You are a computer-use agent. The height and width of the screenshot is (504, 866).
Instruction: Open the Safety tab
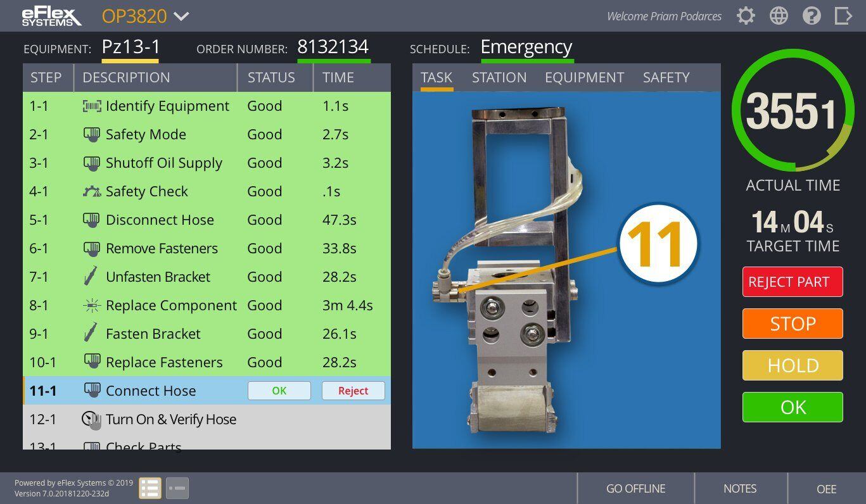[x=666, y=77]
